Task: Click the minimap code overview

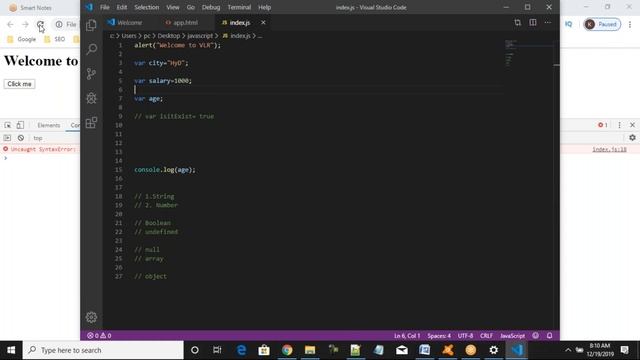Action: click(x=511, y=53)
